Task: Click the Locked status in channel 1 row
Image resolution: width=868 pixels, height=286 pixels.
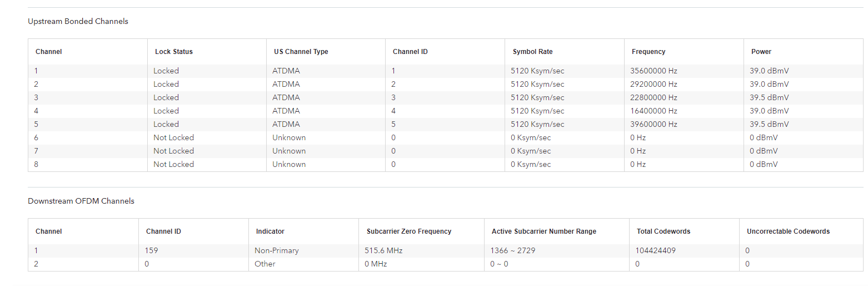Action: pos(166,71)
